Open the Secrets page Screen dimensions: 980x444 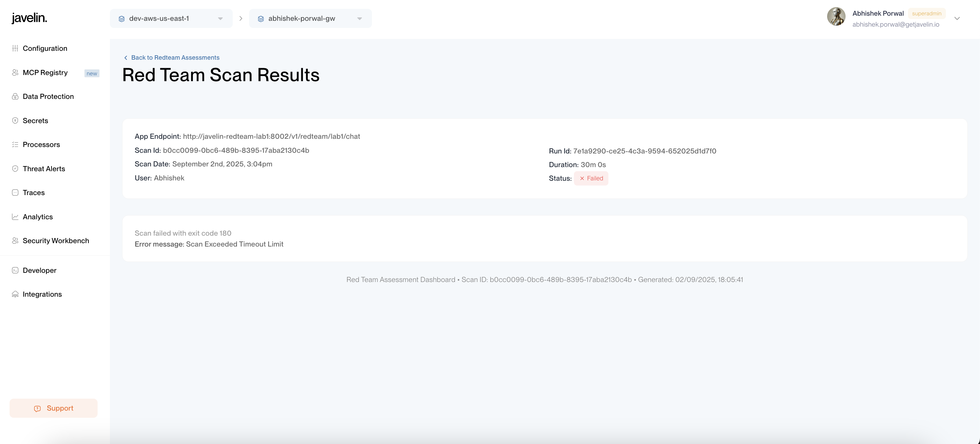point(35,120)
